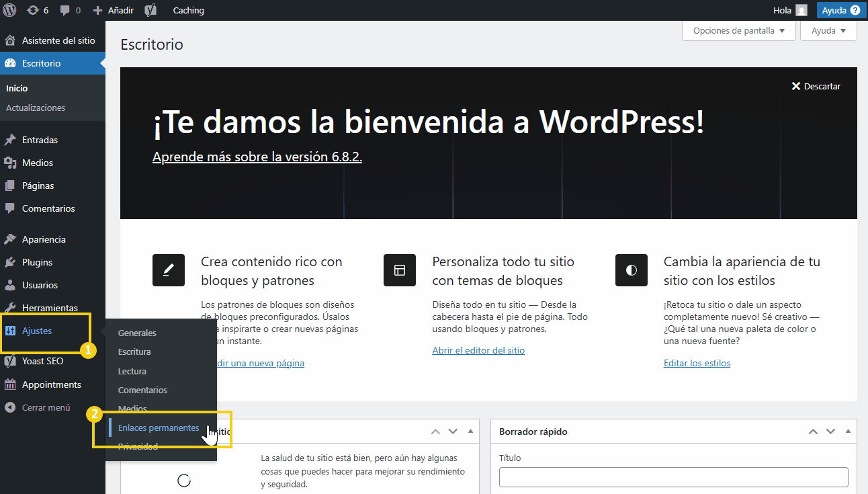
Task: Open Escritura settings from submenu
Action: [134, 352]
